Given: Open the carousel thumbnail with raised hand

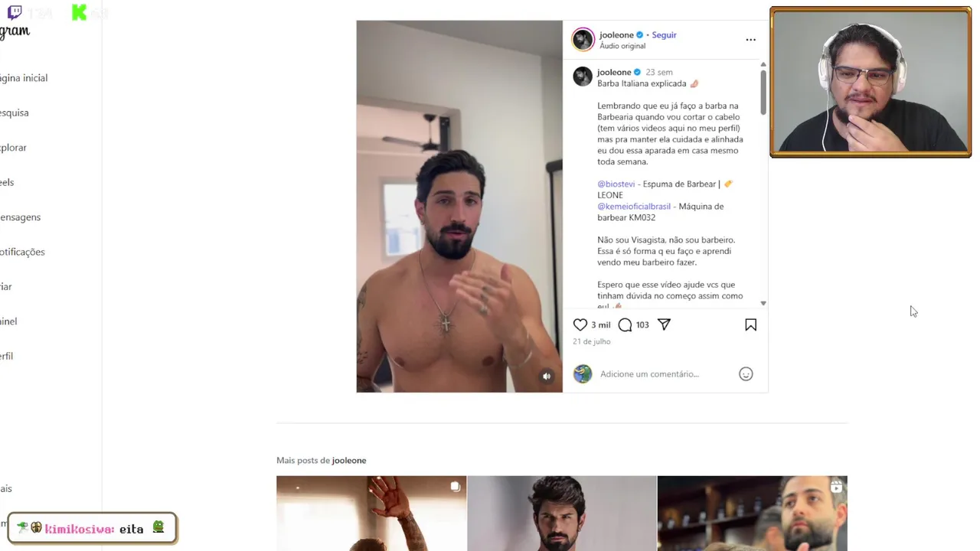Looking at the screenshot, I should [x=371, y=513].
